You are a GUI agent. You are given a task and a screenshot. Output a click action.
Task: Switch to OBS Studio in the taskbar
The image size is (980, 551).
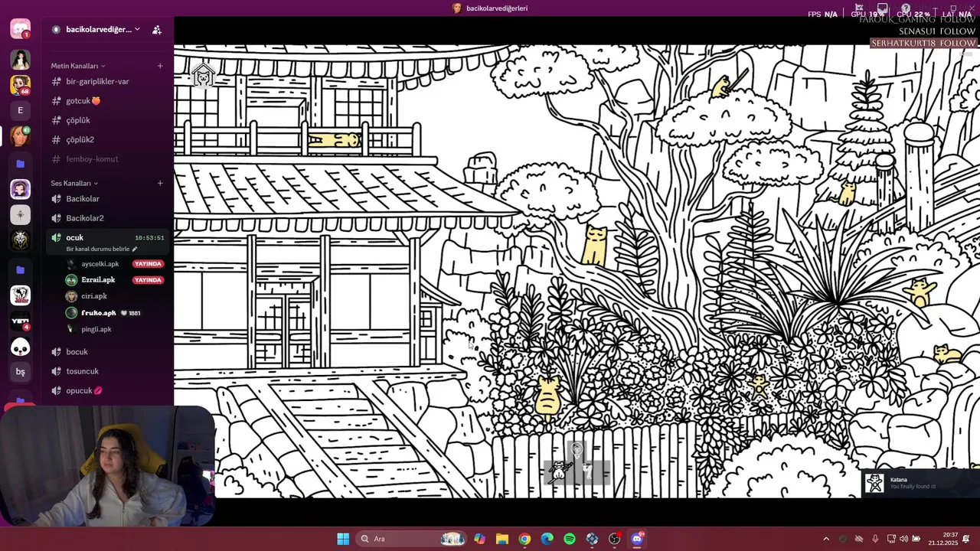pos(615,539)
